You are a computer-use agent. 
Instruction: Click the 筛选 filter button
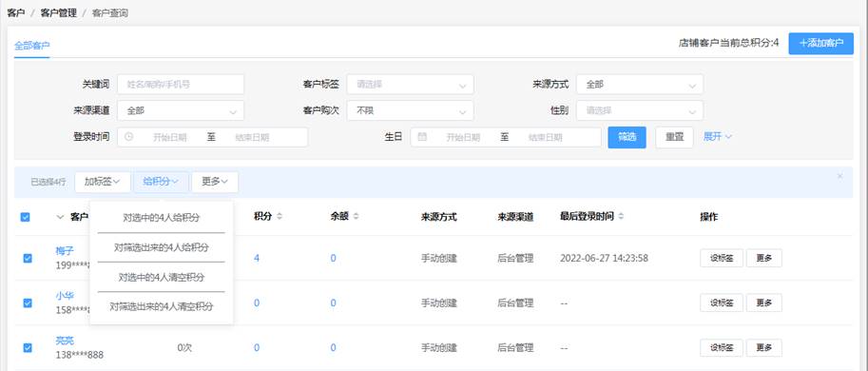pos(627,137)
